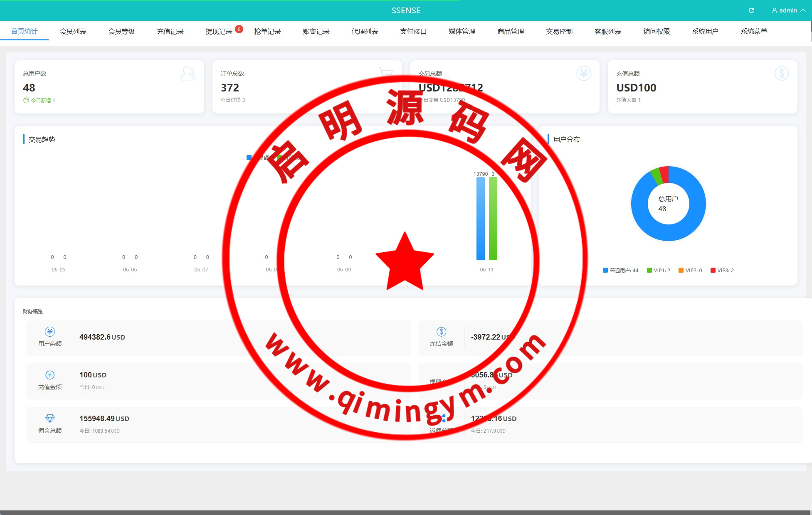Image resolution: width=812 pixels, height=515 pixels.
Task: Toggle the VIP1 legend entry
Action: pos(659,271)
